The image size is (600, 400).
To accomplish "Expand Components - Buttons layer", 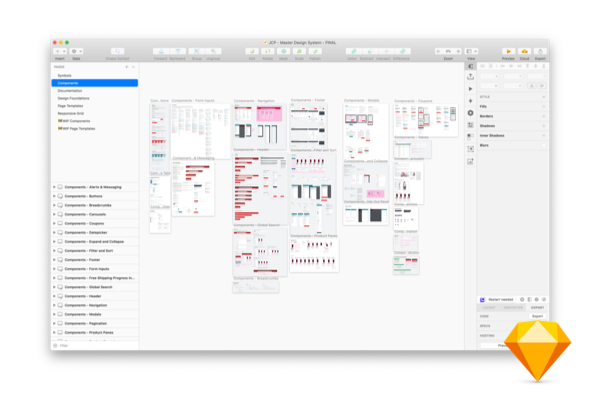I will coord(54,196).
